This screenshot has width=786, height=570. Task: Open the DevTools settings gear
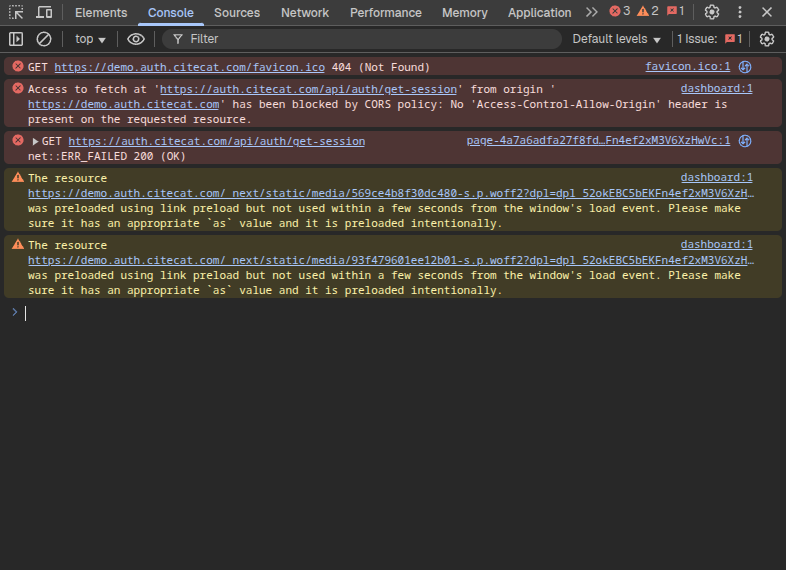coord(712,12)
